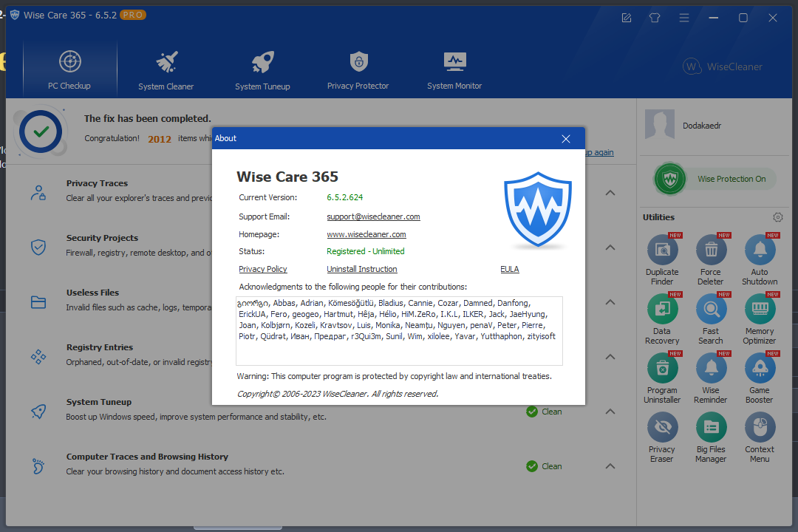Image resolution: width=798 pixels, height=532 pixels.
Task: Open Data Recovery utility
Action: pyautogui.click(x=662, y=318)
